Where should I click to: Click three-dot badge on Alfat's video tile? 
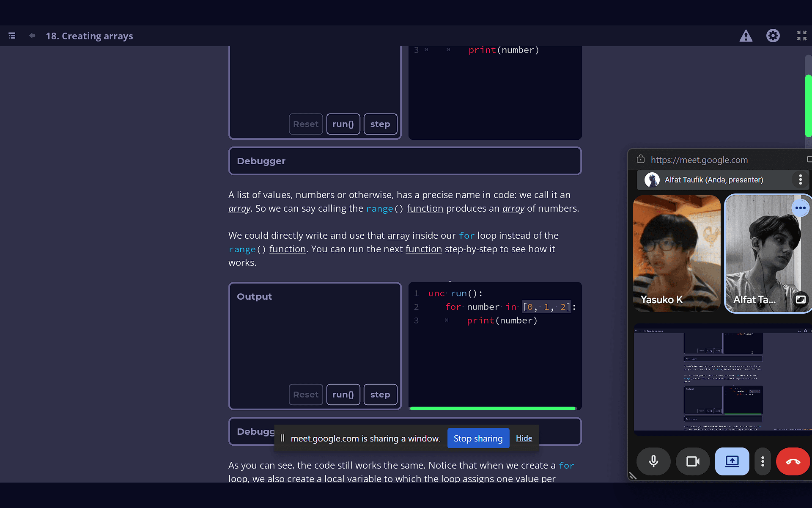point(800,208)
